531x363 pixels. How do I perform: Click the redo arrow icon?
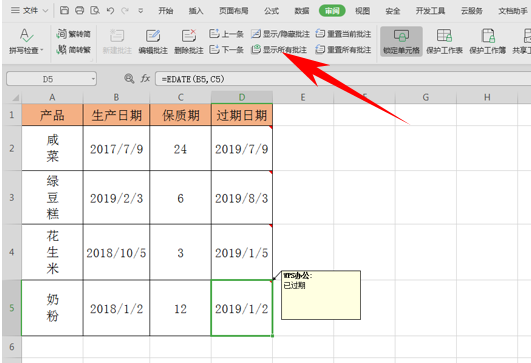coord(125,11)
